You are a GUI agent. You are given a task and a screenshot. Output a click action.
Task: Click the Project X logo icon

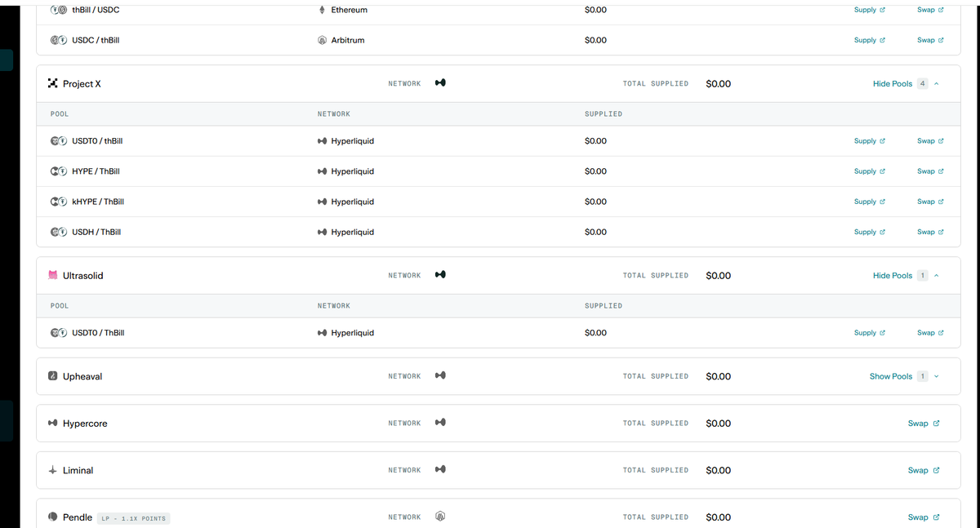coord(53,83)
